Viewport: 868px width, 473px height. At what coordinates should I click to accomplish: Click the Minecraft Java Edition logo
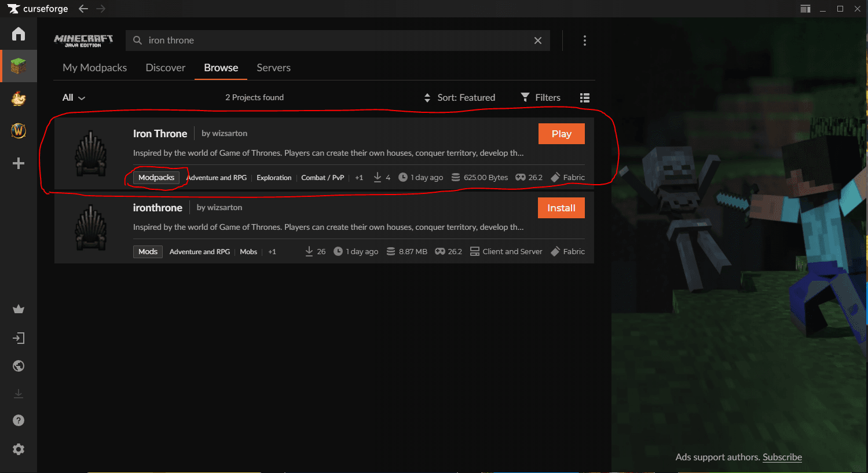click(x=83, y=41)
